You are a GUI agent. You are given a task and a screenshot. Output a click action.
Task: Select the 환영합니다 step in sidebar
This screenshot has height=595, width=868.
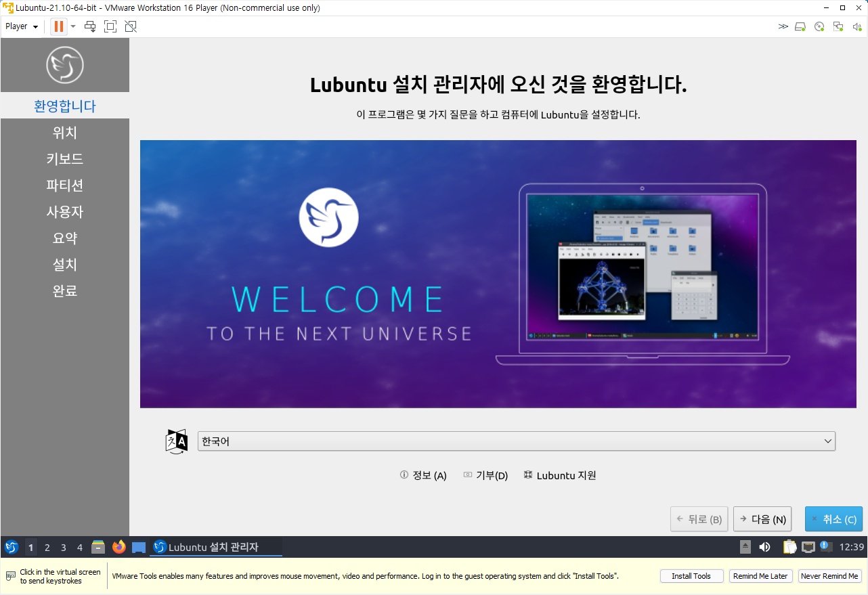pyautogui.click(x=65, y=106)
